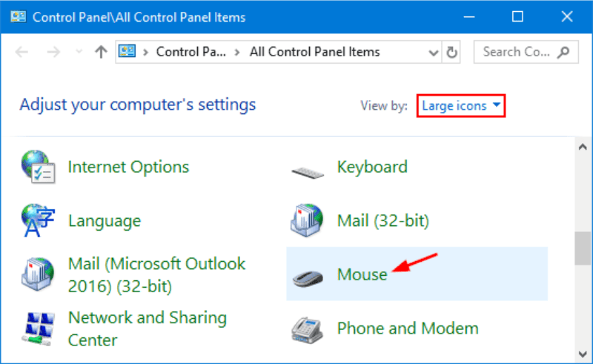Open the Internet Options globe icon
Viewport: 593px width, 364px height.
pyautogui.click(x=37, y=168)
